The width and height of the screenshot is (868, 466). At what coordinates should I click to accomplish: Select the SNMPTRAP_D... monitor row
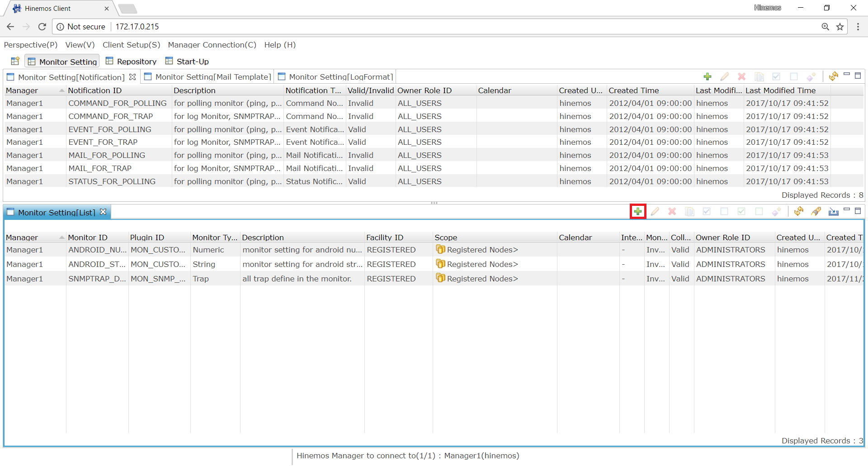click(x=434, y=279)
